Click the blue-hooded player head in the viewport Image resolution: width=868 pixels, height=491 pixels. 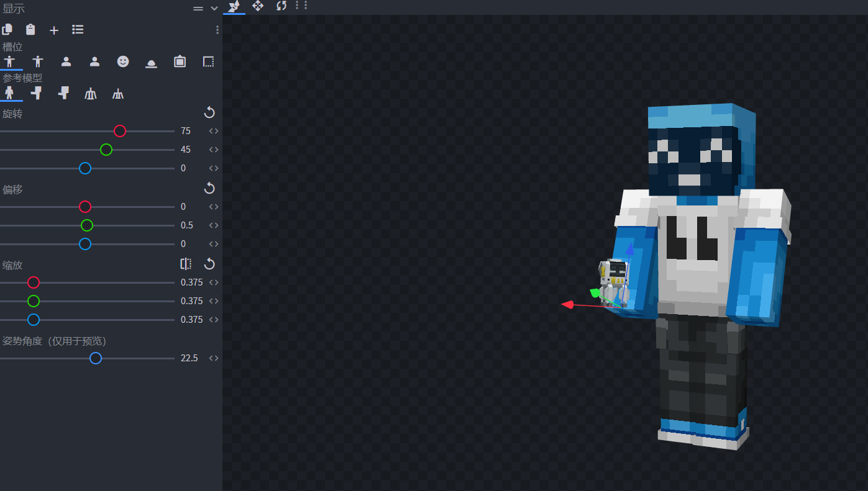tap(701, 151)
